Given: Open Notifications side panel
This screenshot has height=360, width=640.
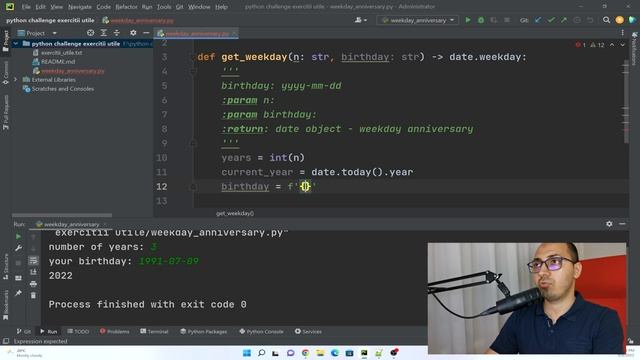Looking at the screenshot, I should [x=634, y=49].
